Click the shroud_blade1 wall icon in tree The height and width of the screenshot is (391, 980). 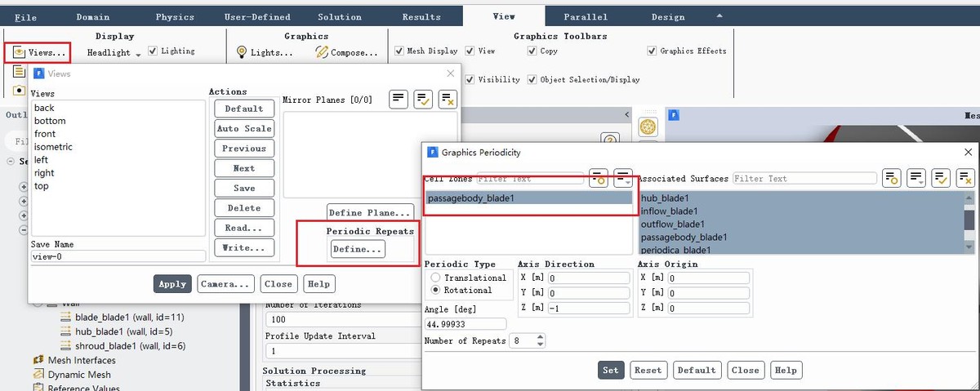pyautogui.click(x=67, y=346)
